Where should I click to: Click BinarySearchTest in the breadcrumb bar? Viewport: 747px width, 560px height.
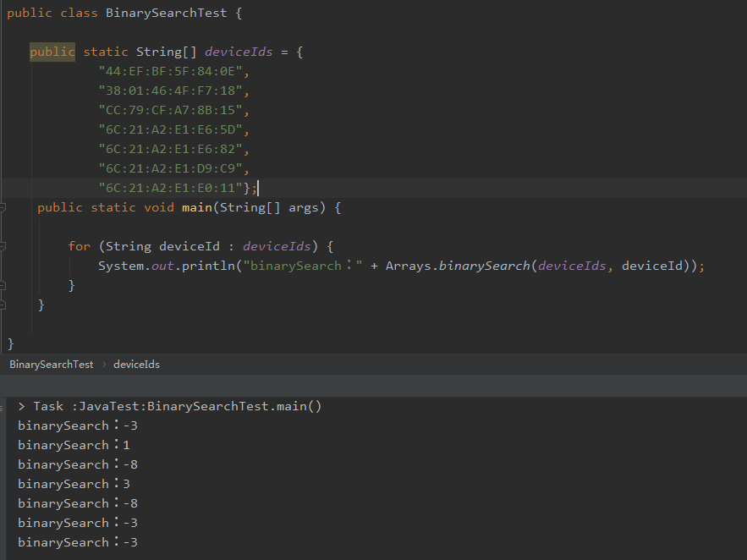click(52, 365)
